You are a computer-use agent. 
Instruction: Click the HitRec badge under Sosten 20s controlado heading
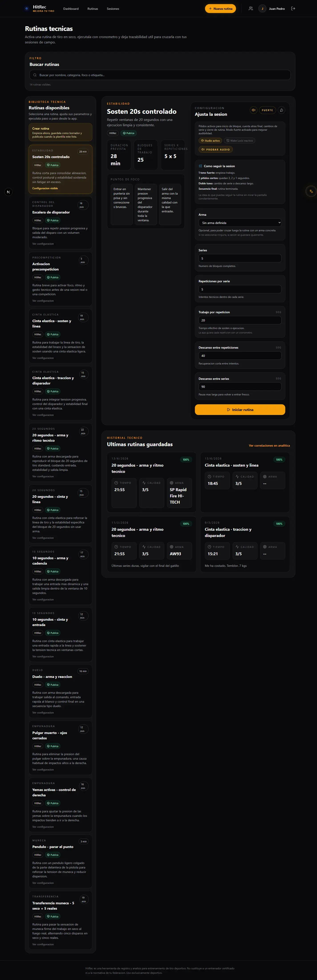(x=113, y=133)
